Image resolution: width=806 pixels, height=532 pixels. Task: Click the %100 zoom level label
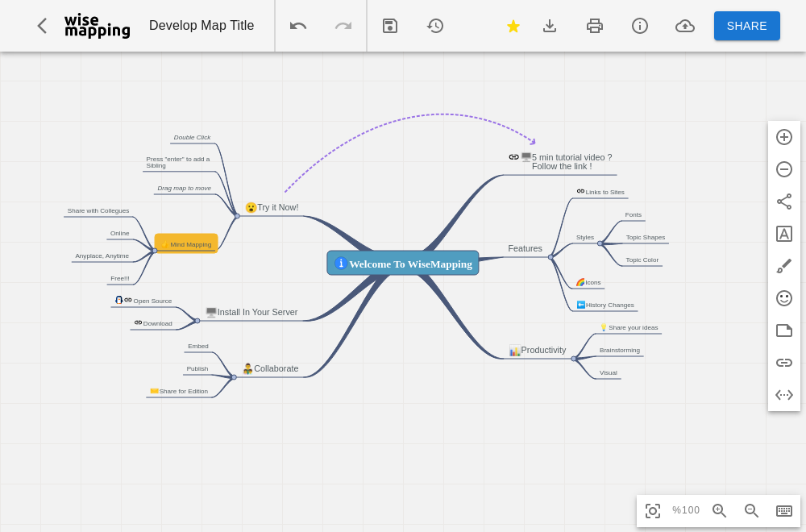point(686,510)
